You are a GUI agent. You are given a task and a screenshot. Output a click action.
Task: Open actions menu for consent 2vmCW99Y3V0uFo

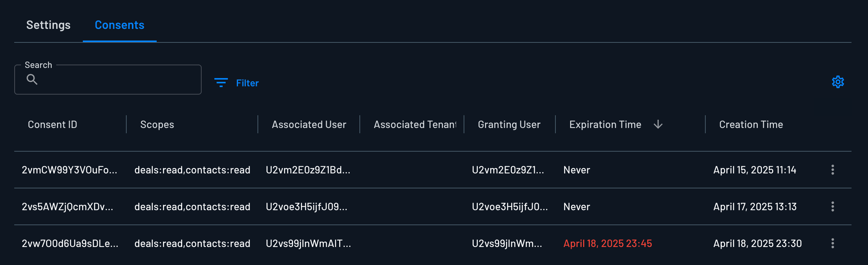coord(832,170)
